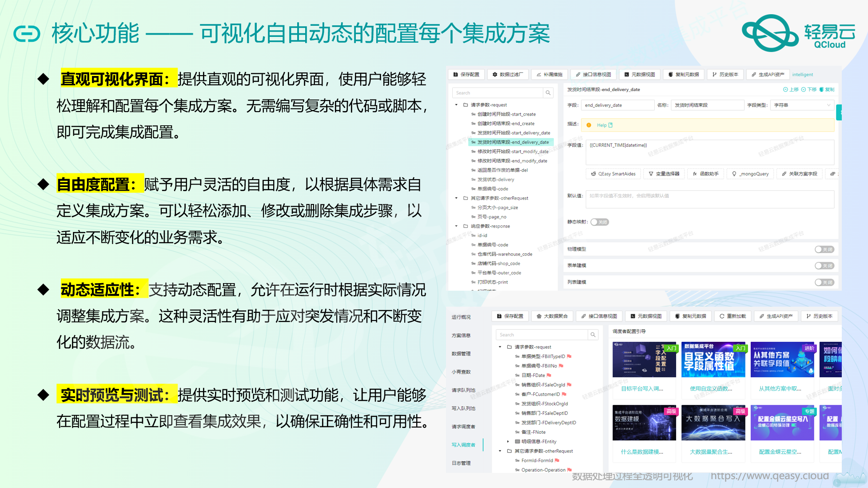Click the 默认值 default value input field

709,199
